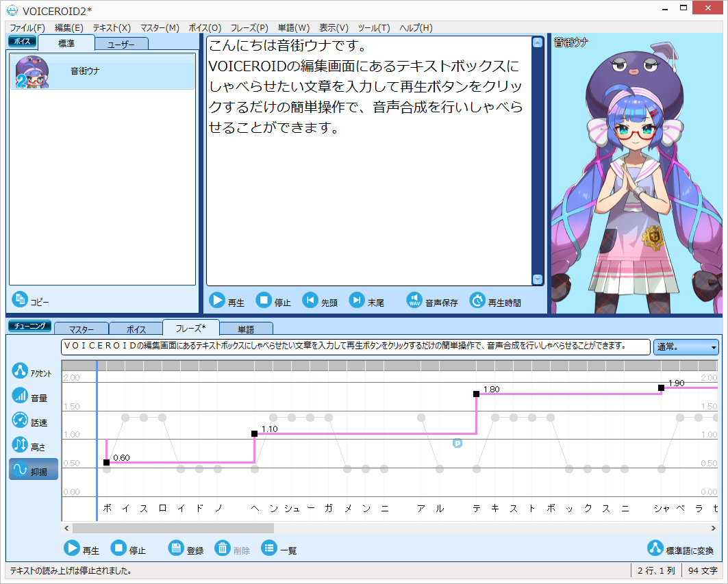
Task: Open the 編集(E) menu
Action: 68,28
